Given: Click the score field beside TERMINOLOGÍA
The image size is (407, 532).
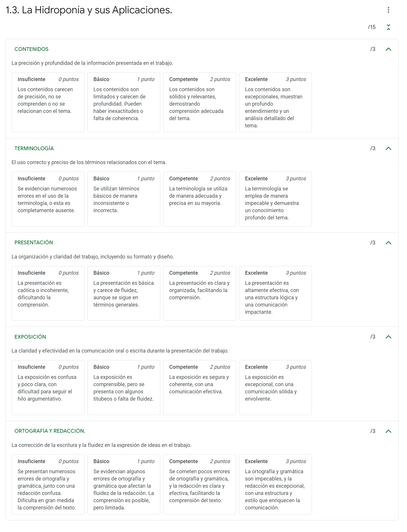Looking at the screenshot, I should click(373, 148).
